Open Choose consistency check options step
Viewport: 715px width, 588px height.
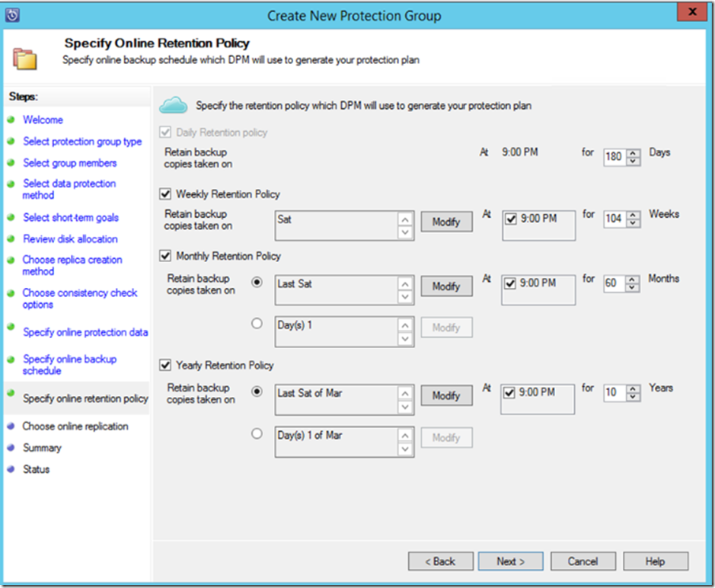click(80, 299)
